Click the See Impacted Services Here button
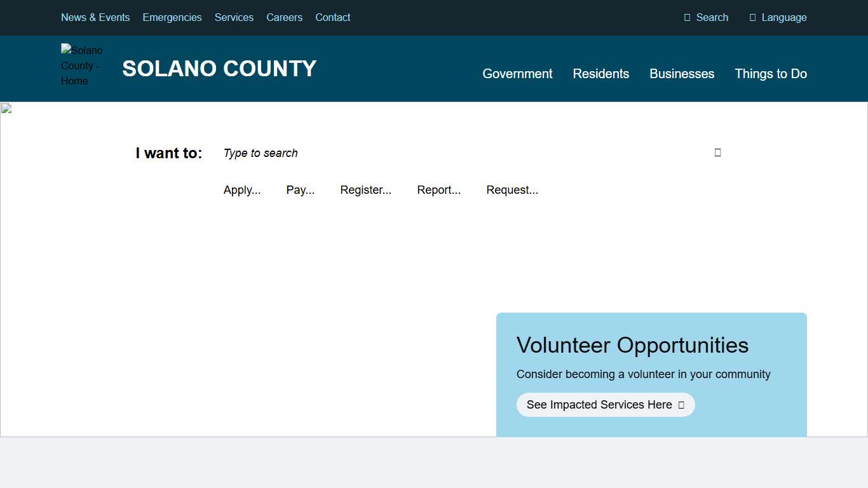 pyautogui.click(x=605, y=405)
